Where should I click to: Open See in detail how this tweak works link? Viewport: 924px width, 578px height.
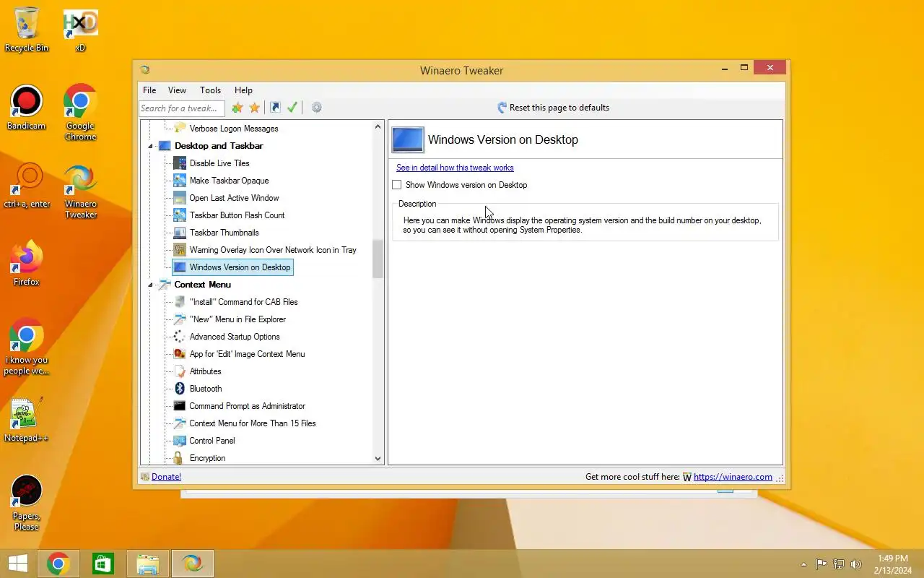point(455,168)
